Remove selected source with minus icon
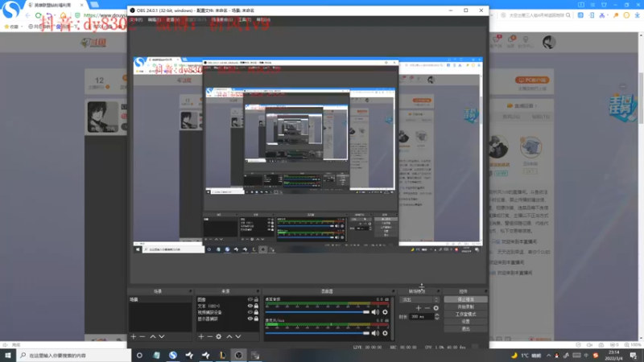The image size is (644, 362). [210, 336]
